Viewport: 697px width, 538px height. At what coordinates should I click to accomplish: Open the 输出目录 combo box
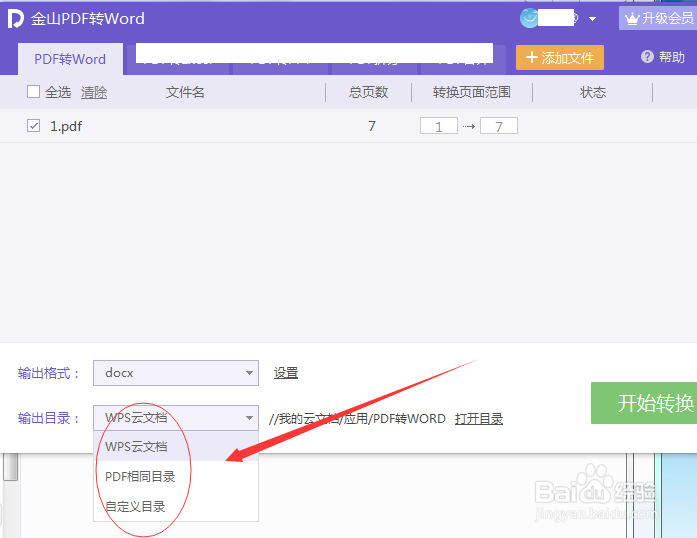(x=176, y=418)
